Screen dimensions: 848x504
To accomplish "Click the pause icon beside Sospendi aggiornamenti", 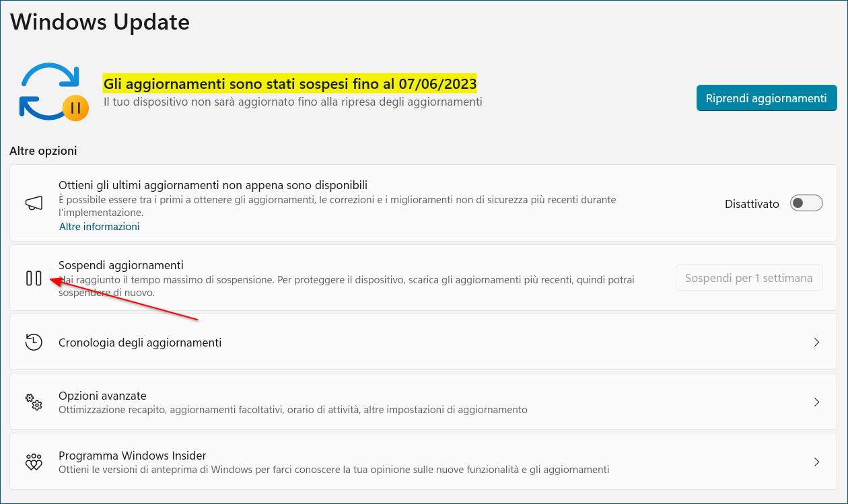I will point(34,278).
